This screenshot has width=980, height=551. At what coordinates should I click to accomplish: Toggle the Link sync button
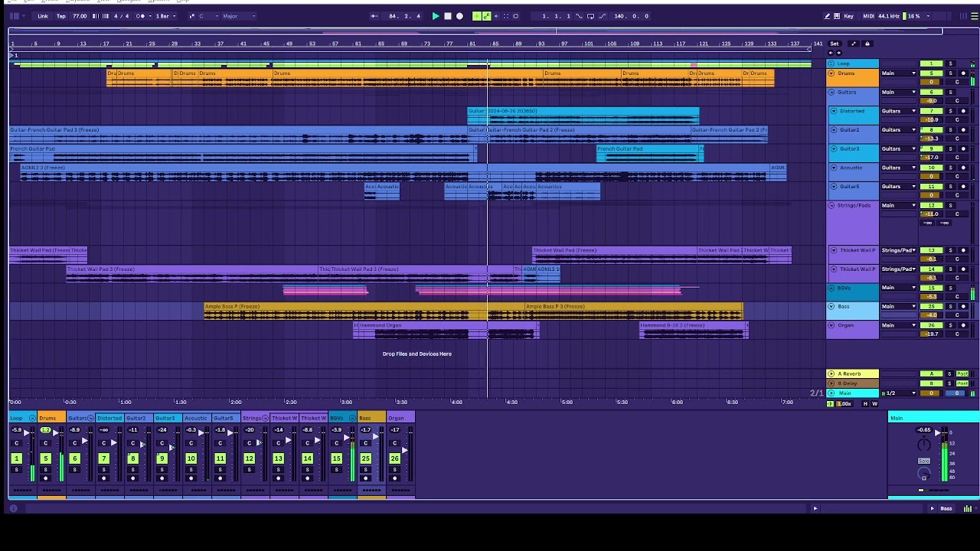(x=43, y=16)
